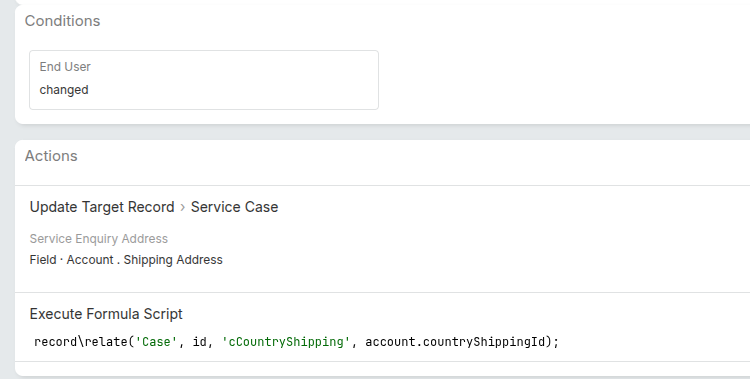Select the Update Target Record title
750x379 pixels.
click(x=102, y=207)
